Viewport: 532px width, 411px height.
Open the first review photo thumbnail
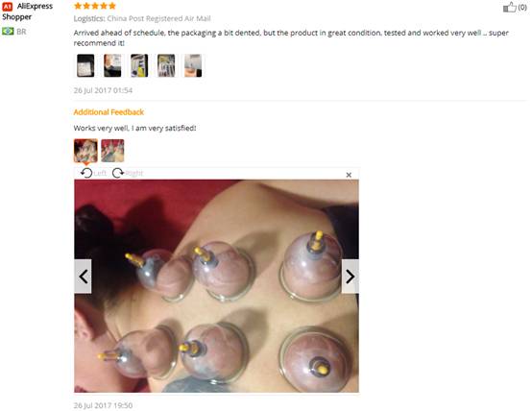coord(85,65)
